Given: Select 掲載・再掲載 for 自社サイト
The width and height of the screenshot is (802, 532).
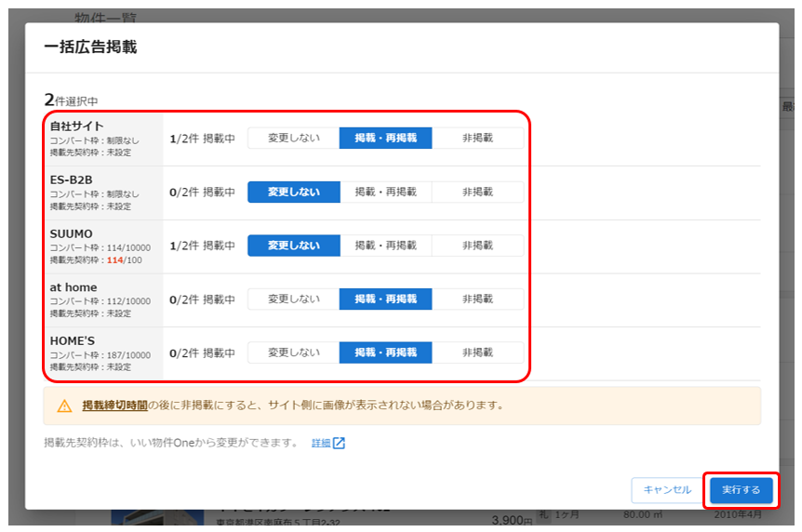Looking at the screenshot, I should click(386, 138).
